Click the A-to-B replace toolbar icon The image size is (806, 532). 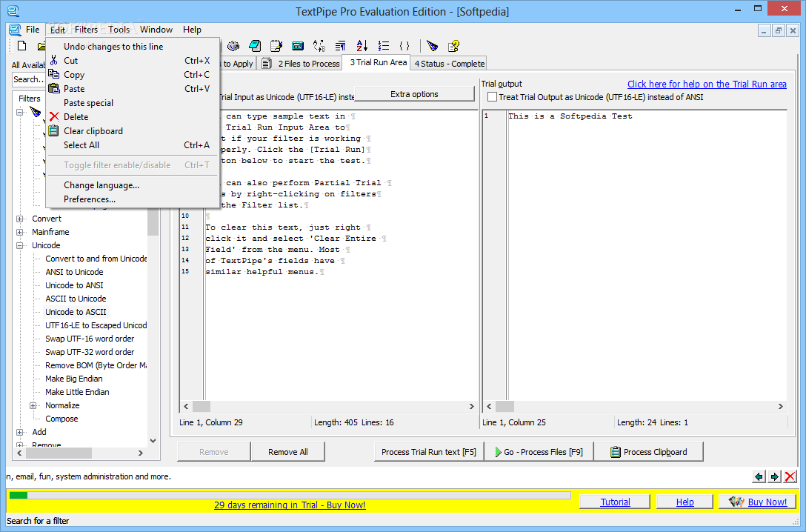point(319,46)
